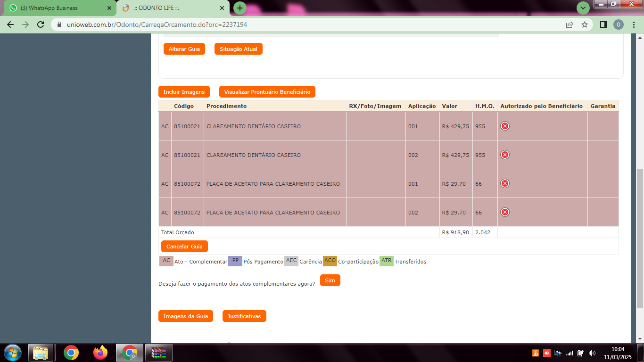Click the share page icon in address bar

(570, 25)
